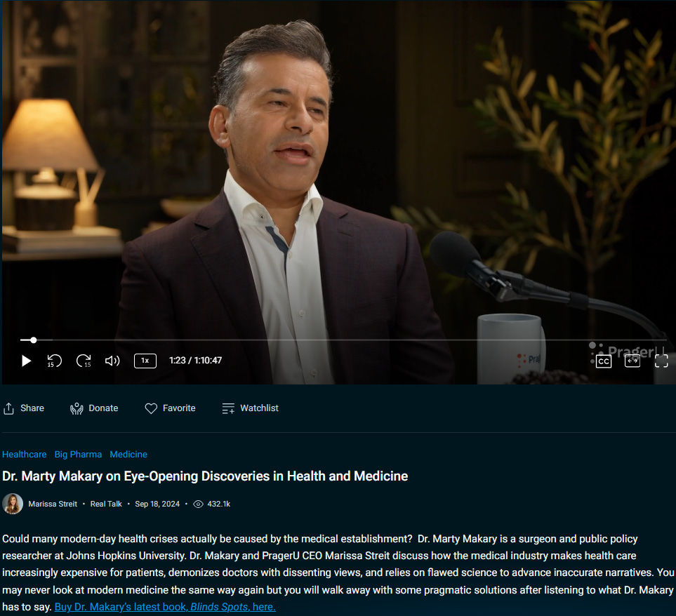676x616 pixels.
Task: Open the Big Pharma topic tag
Action: pos(78,455)
